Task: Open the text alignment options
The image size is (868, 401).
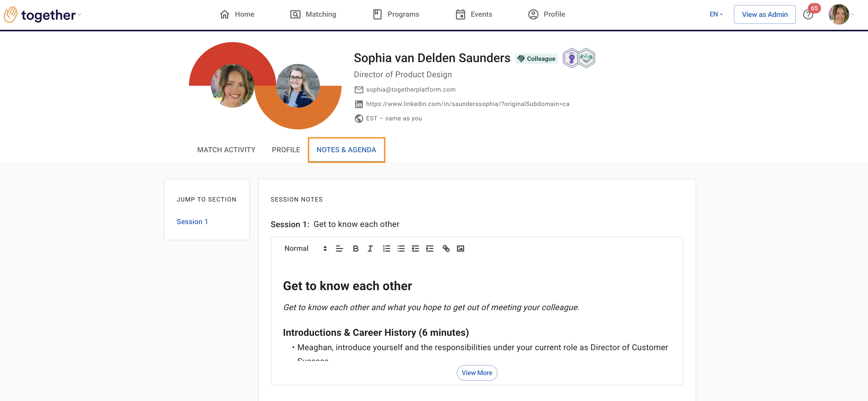Action: click(339, 249)
